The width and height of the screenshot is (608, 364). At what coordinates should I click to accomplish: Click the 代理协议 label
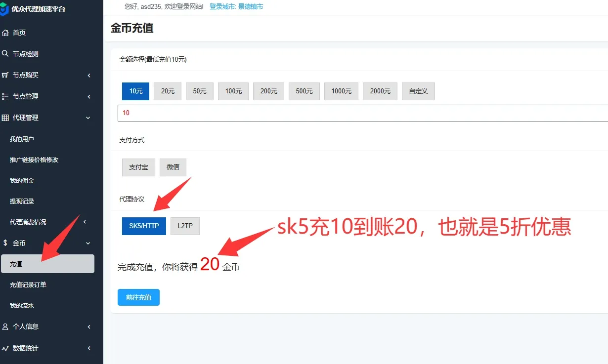click(x=132, y=199)
